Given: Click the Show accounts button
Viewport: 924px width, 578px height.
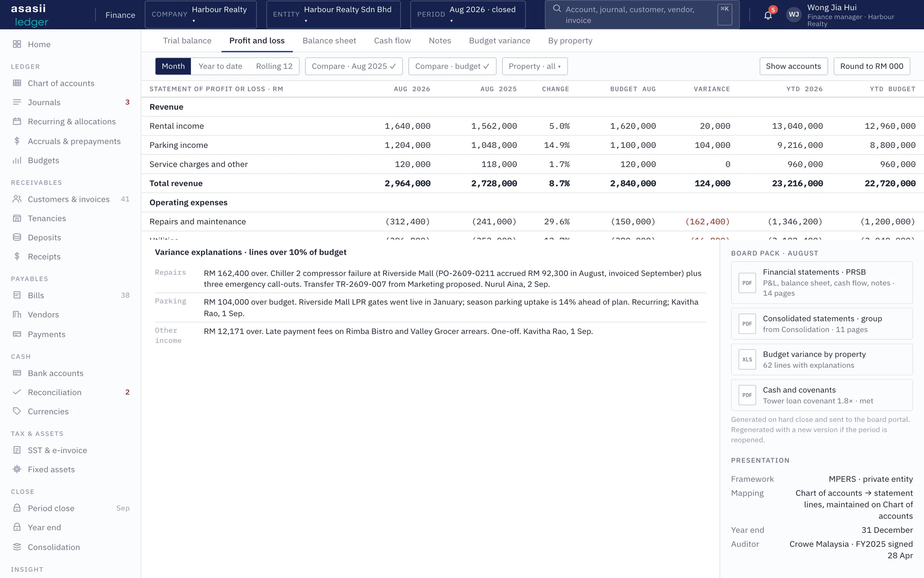Looking at the screenshot, I should (793, 66).
